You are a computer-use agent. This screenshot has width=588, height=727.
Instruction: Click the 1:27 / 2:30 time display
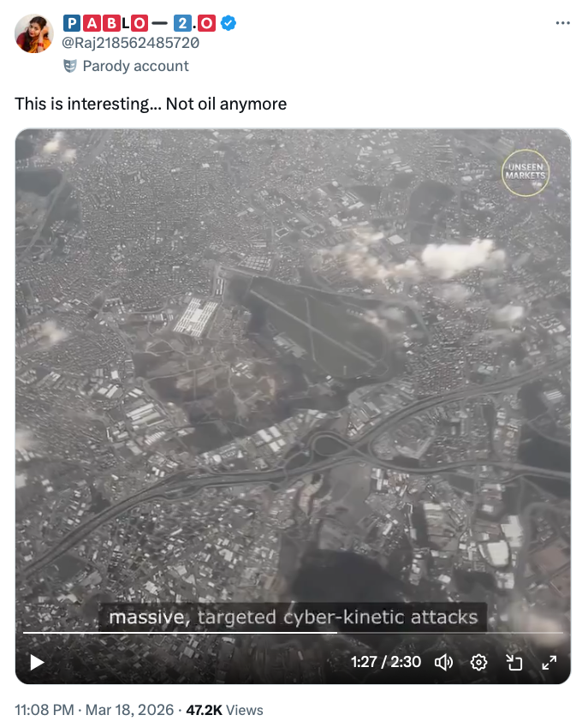pos(386,662)
